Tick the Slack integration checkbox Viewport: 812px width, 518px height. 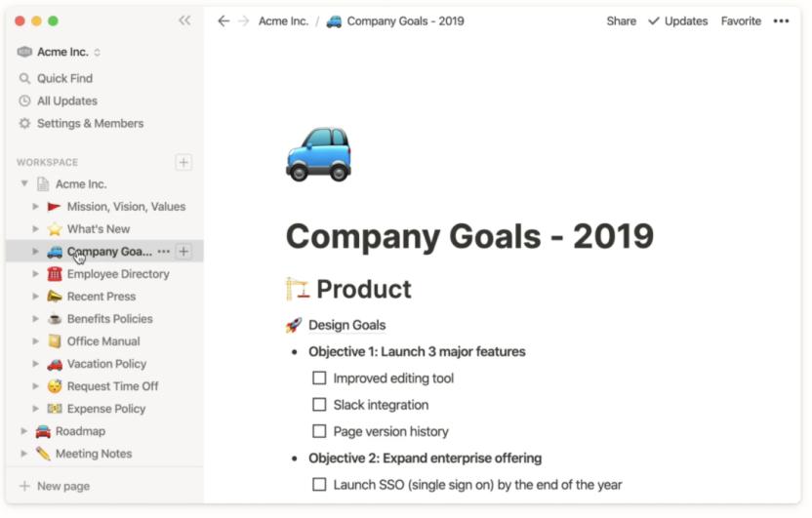coord(319,405)
